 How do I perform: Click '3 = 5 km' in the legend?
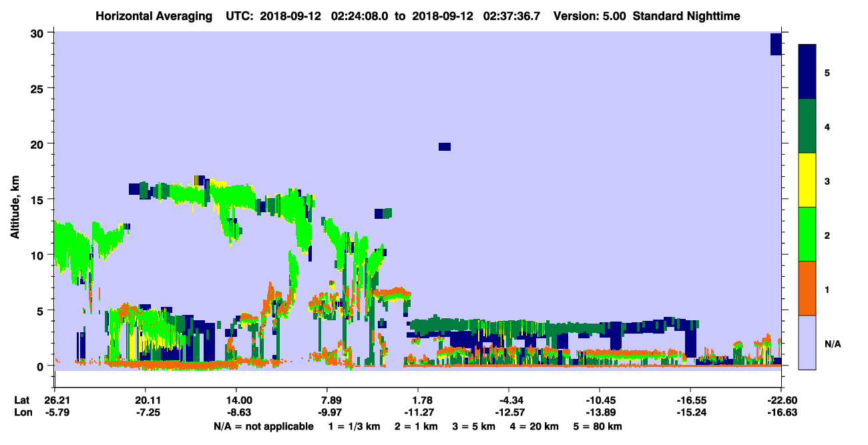473,426
